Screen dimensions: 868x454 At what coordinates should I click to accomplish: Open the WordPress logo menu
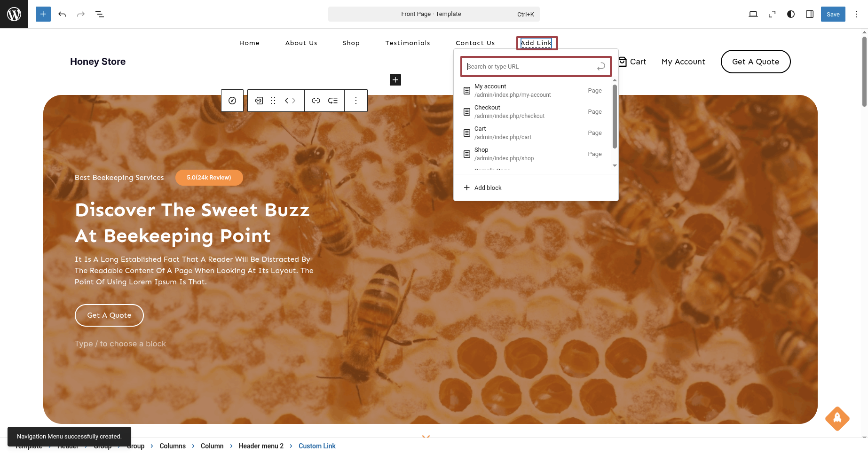pyautogui.click(x=14, y=14)
